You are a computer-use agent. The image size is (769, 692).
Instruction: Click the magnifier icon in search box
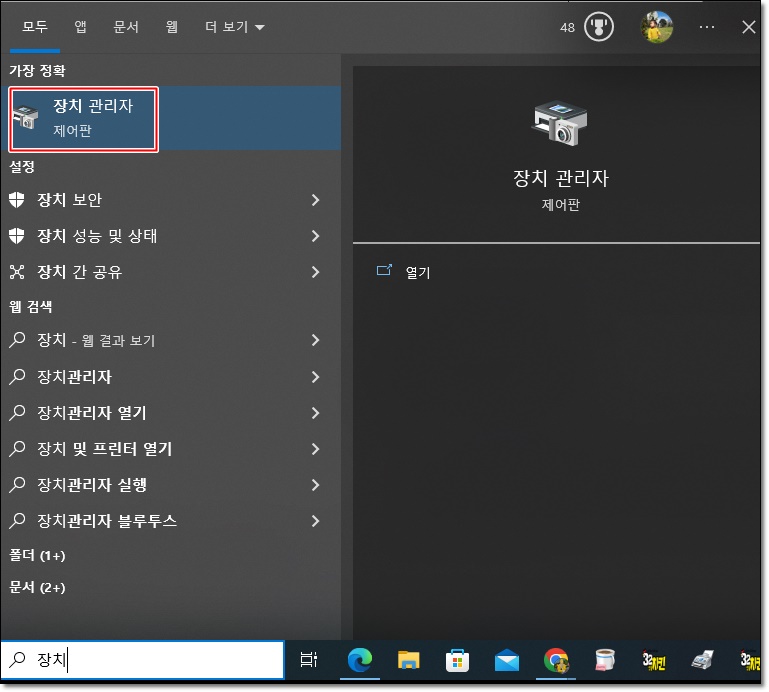coord(17,660)
